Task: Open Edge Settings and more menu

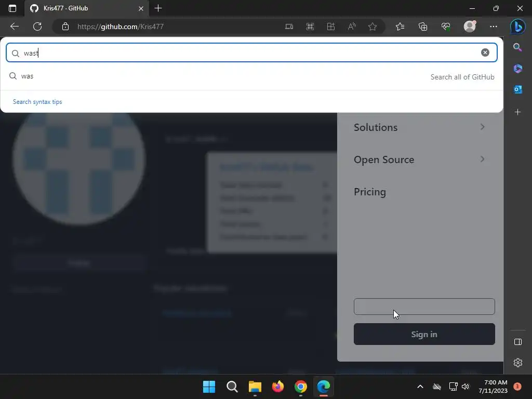Action: (494, 26)
